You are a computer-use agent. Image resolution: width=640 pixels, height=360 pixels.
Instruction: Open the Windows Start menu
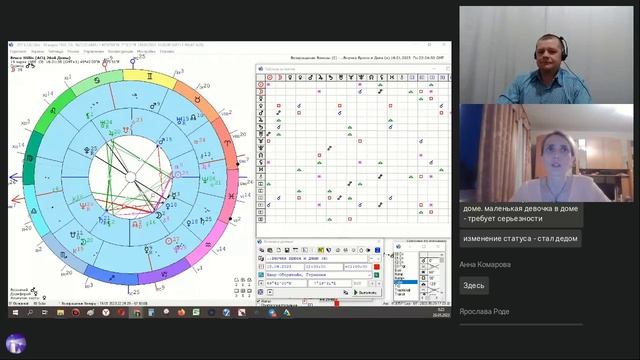pos(15,313)
